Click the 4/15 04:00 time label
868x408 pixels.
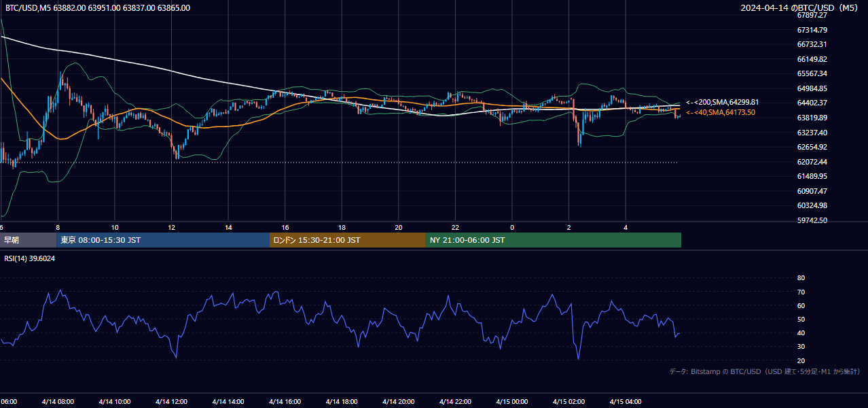[x=626, y=402]
